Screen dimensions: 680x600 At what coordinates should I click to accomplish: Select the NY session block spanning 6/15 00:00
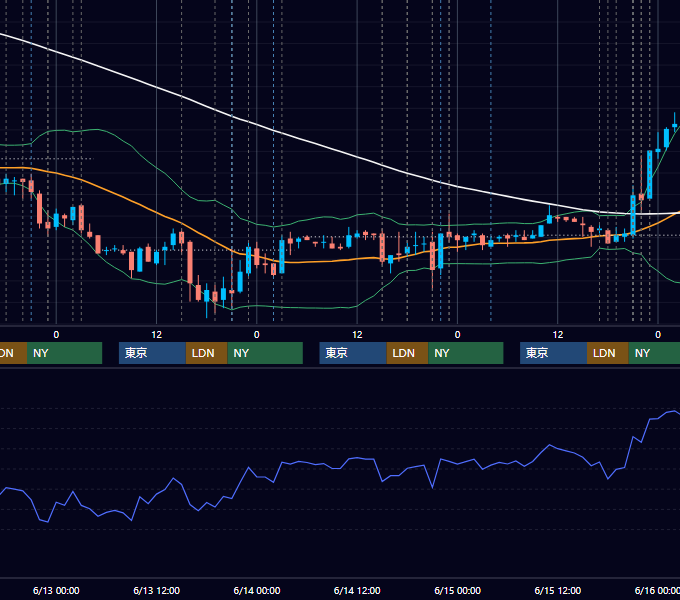[x=466, y=353]
